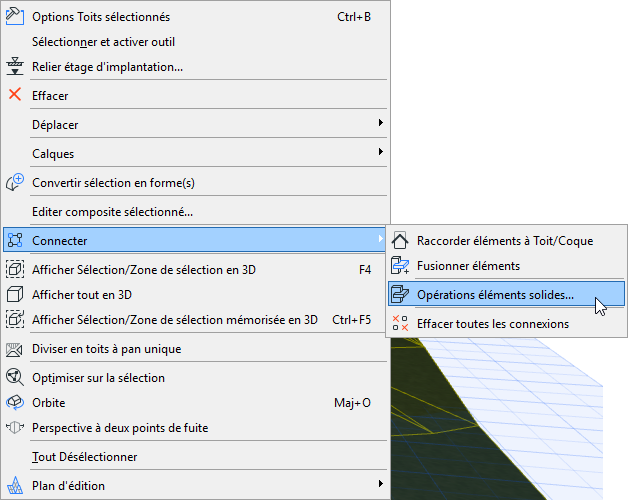Click the Afficher tout en 3D cube icon

tap(15, 294)
